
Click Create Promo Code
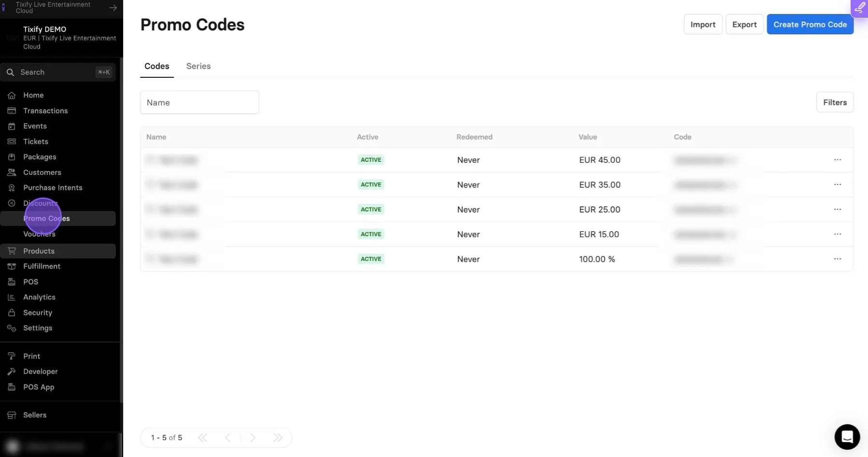pos(810,24)
